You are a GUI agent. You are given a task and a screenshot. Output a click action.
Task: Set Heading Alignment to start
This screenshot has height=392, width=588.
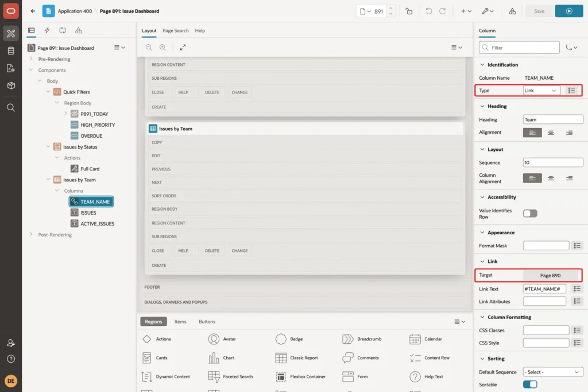click(x=532, y=133)
